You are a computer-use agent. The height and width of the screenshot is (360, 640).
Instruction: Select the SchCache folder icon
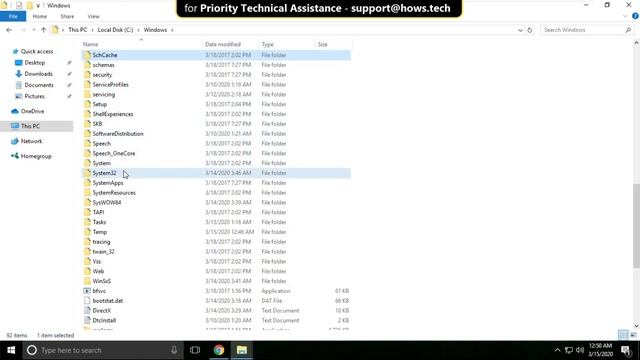click(x=87, y=55)
